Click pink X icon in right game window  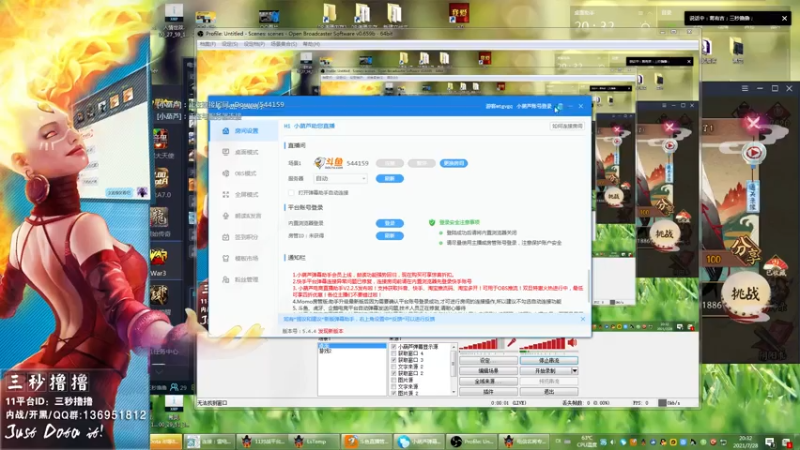tap(753, 122)
